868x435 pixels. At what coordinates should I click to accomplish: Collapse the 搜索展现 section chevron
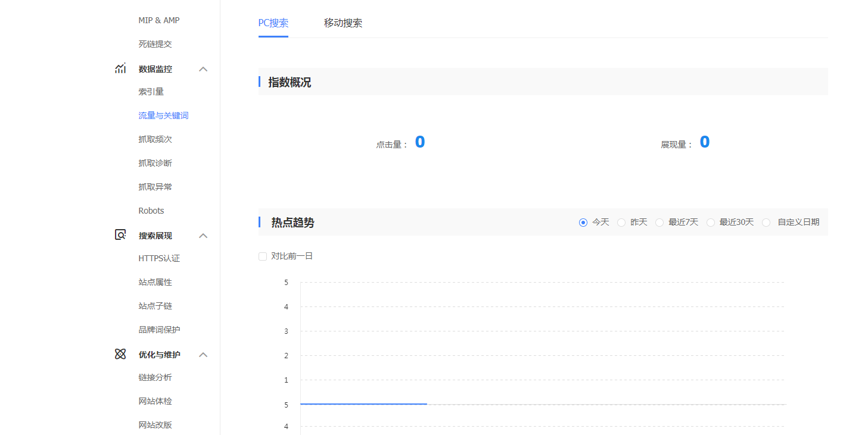[x=203, y=236]
